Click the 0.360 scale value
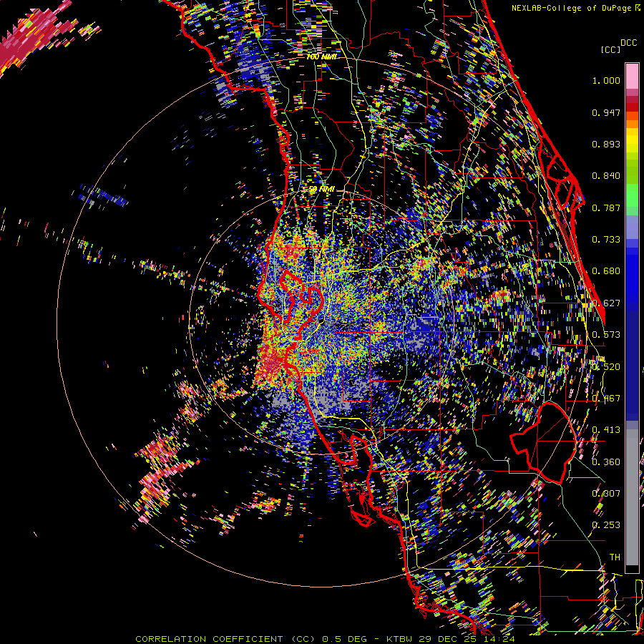The image size is (644, 644). pos(606,462)
